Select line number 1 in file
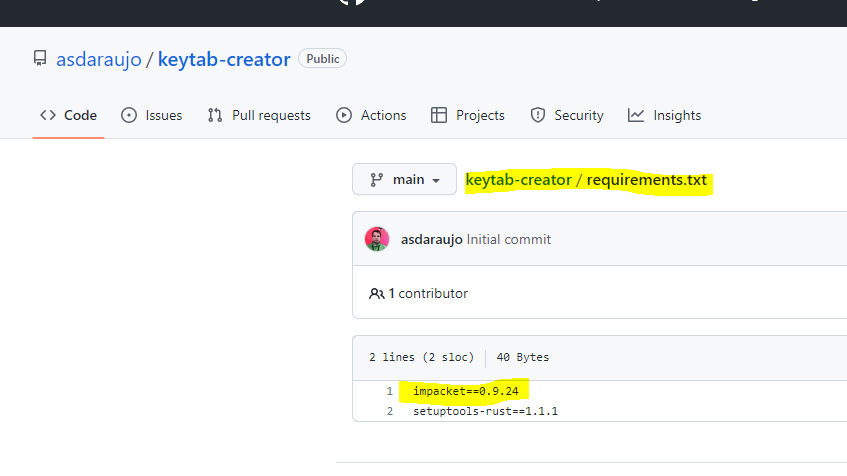Image resolution: width=847 pixels, height=476 pixels. [389, 391]
